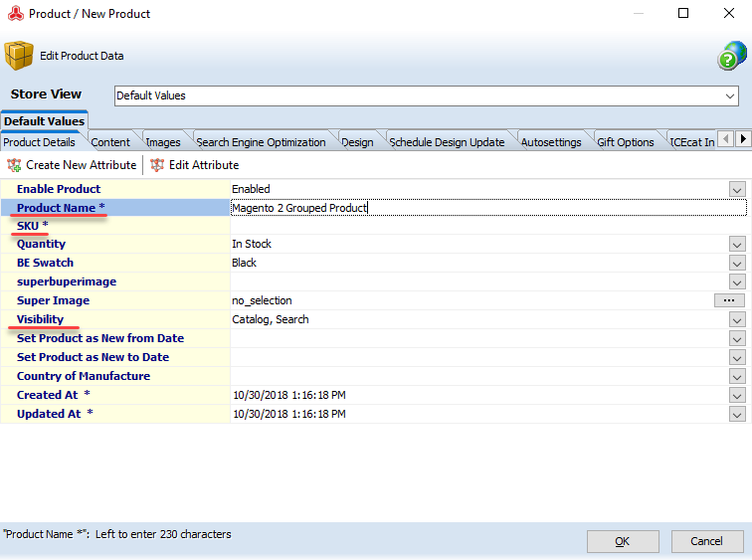
Task: Click the 'In Stock' quantity value
Action: click(252, 244)
